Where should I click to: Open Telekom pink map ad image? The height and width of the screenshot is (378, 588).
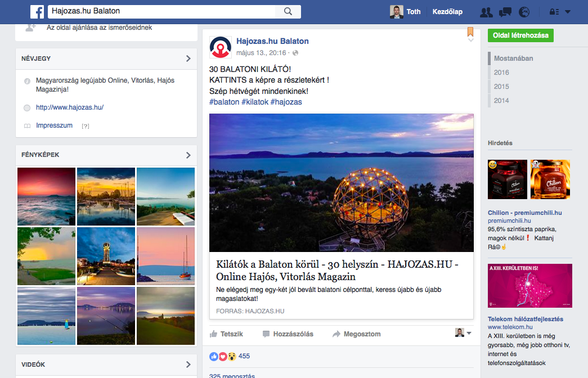(530, 286)
